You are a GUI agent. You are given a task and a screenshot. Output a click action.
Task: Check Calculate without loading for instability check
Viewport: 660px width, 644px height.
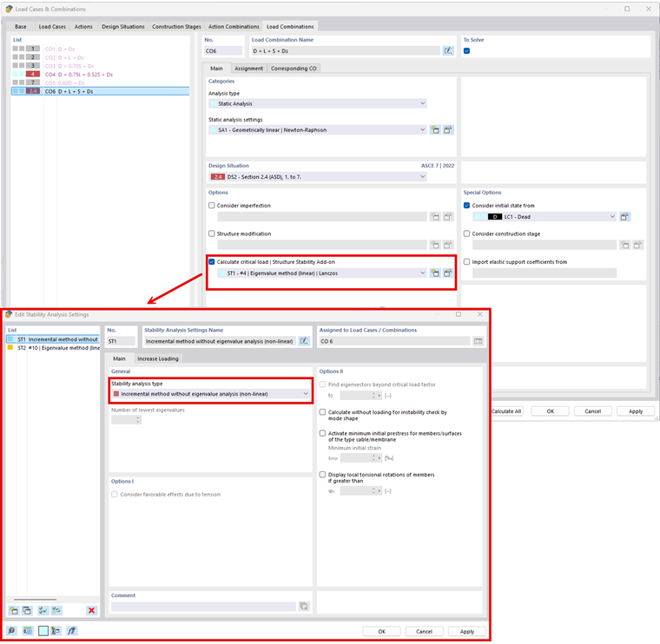pyautogui.click(x=322, y=412)
